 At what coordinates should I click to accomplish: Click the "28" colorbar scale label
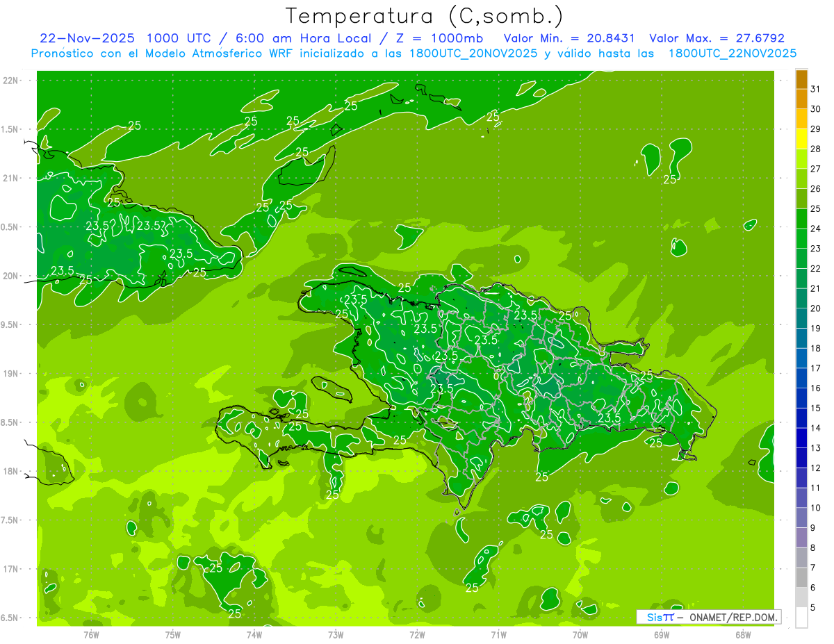coord(816,149)
